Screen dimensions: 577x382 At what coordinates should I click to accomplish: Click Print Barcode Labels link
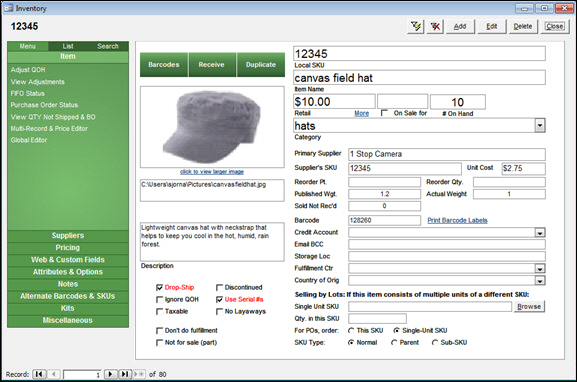coord(457,220)
